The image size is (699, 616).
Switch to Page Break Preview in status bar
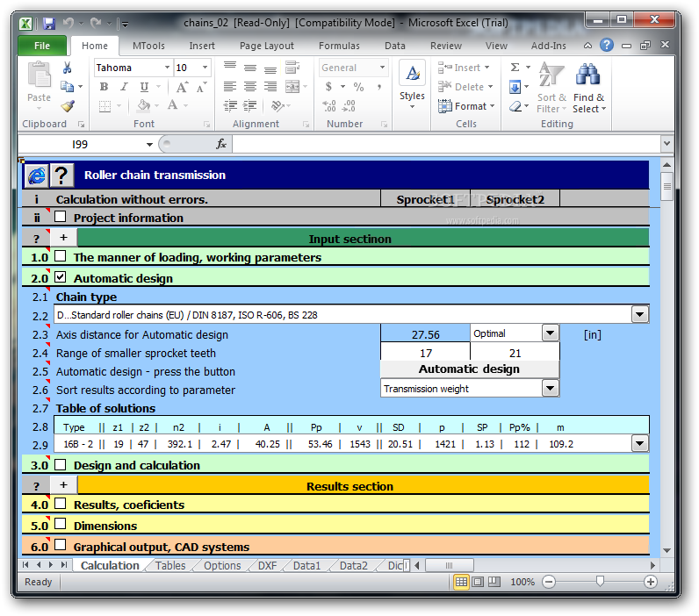point(494,582)
